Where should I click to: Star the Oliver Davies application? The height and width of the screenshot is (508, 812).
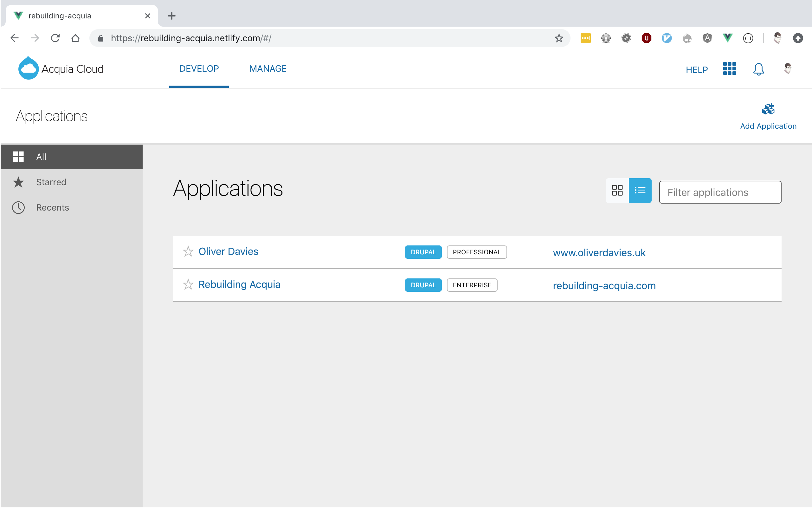click(188, 252)
